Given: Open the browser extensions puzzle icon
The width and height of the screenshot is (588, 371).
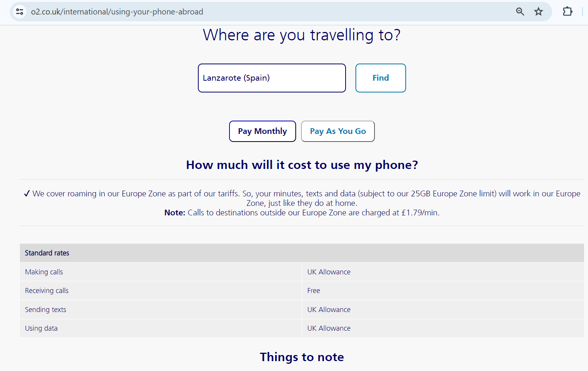Looking at the screenshot, I should point(567,11).
